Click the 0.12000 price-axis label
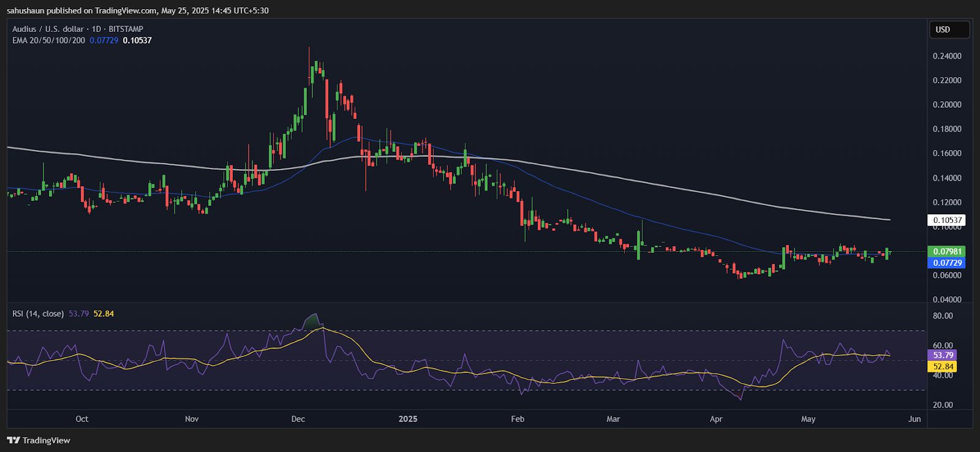 click(x=947, y=202)
